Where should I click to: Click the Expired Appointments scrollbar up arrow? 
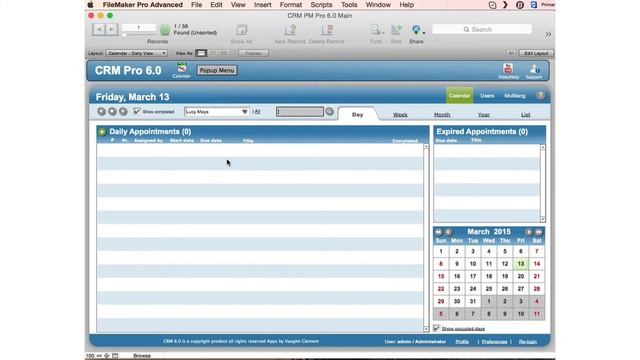(542, 147)
